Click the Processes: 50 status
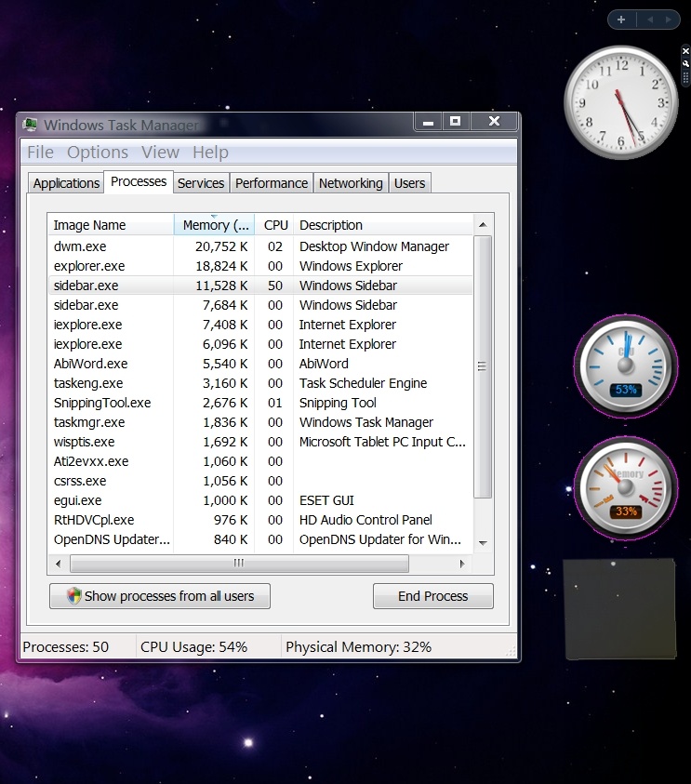 [x=65, y=647]
